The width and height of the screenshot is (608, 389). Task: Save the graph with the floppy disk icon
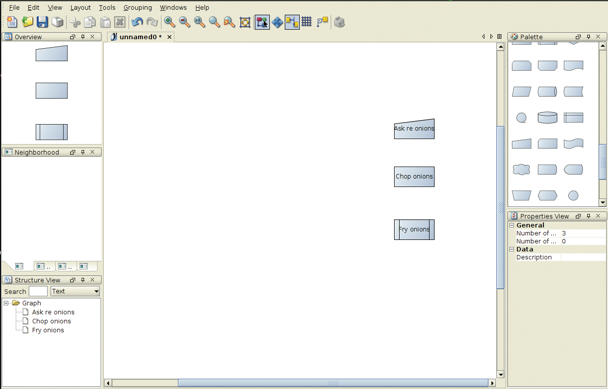pyautogui.click(x=42, y=22)
